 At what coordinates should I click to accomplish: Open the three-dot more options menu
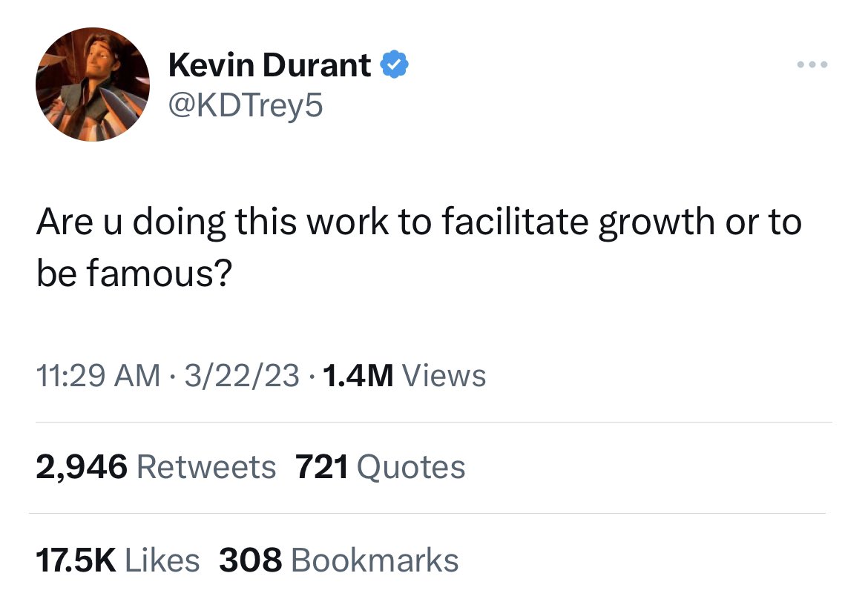coord(812,64)
